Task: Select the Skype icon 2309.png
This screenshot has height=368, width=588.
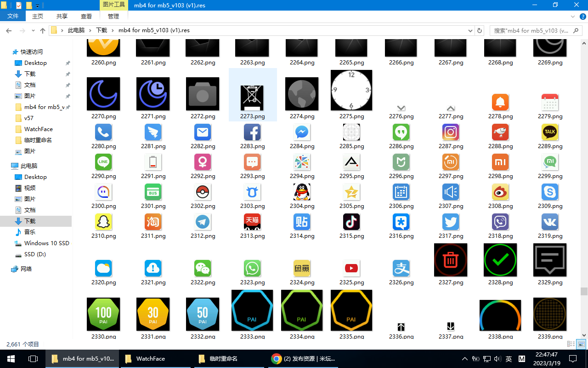Action: [x=550, y=192]
